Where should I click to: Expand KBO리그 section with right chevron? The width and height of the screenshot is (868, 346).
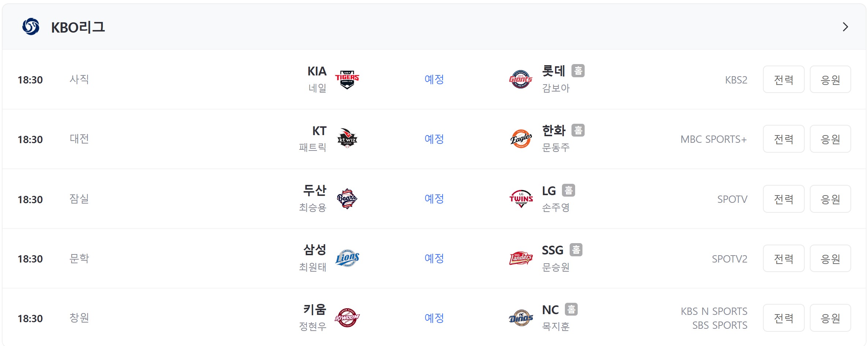pos(845,27)
